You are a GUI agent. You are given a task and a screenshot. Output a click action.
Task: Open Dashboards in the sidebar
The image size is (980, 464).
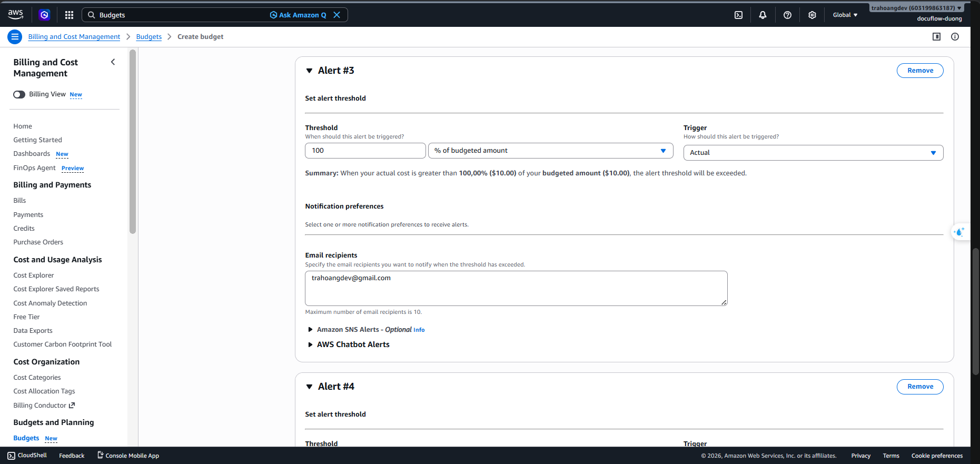click(x=32, y=154)
